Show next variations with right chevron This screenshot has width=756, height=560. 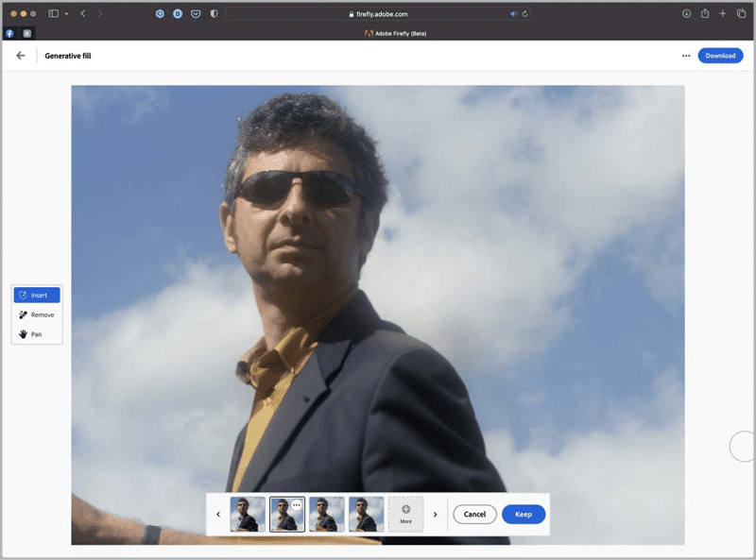coord(435,515)
